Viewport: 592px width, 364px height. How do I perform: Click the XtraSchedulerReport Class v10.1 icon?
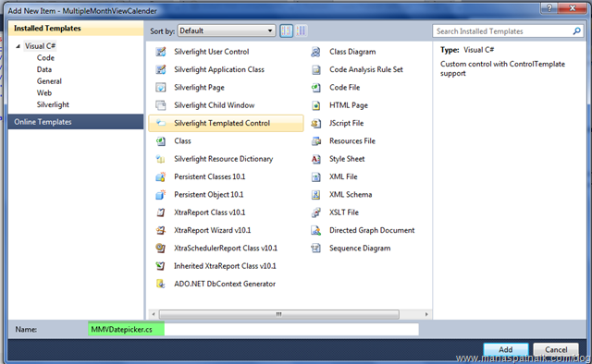pyautogui.click(x=161, y=249)
